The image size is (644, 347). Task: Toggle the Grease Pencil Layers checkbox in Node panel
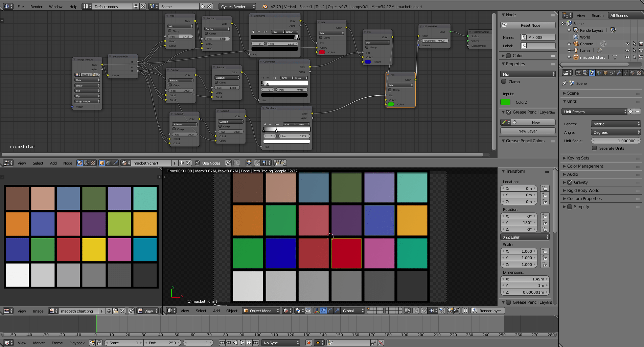(x=508, y=112)
